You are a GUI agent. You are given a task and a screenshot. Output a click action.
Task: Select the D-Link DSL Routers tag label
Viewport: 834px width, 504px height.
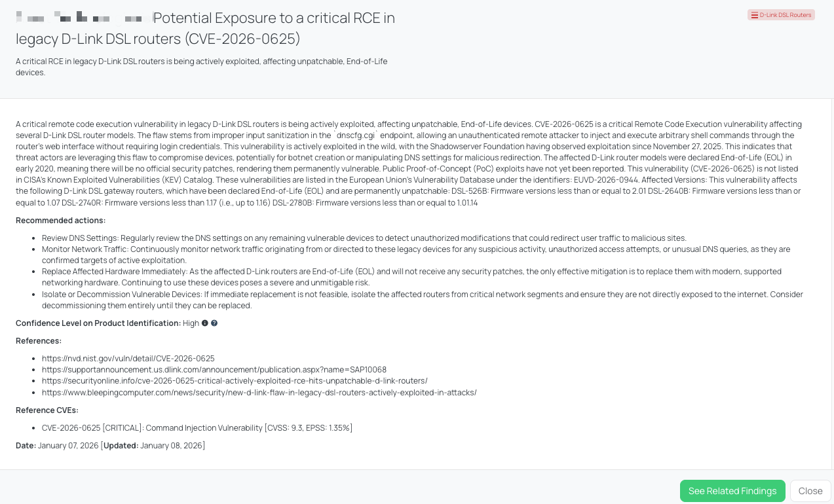pos(785,15)
